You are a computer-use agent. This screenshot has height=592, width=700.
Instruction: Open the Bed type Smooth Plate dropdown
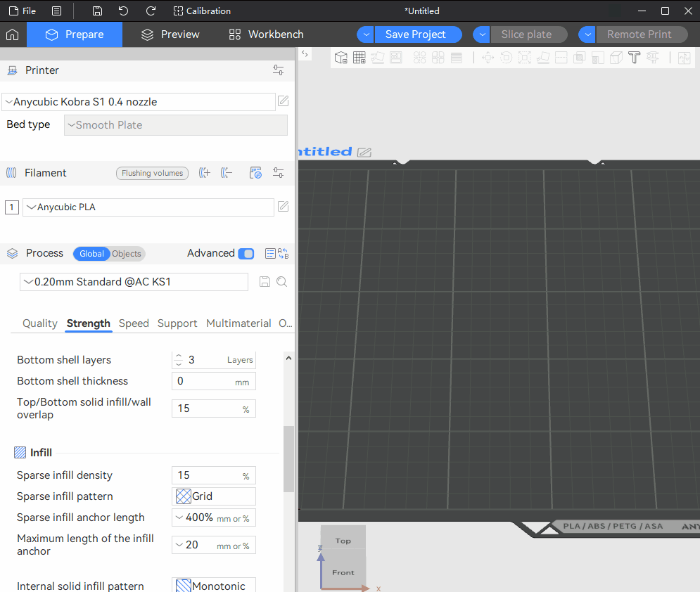pyautogui.click(x=176, y=125)
